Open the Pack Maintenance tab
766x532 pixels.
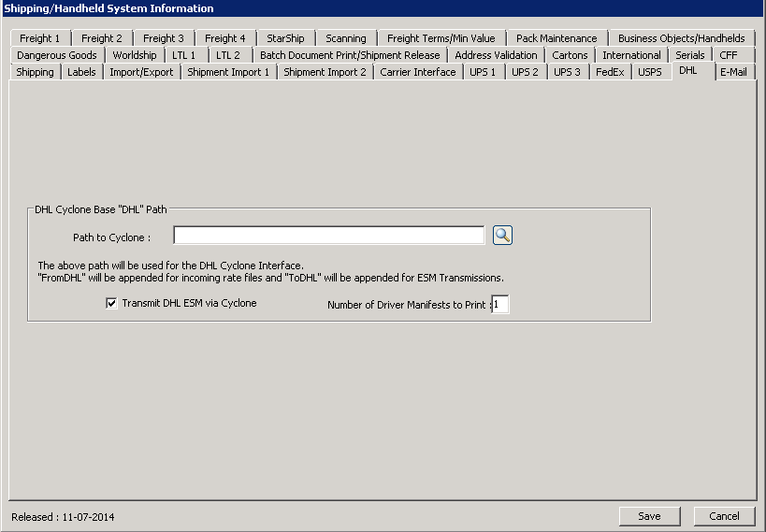pos(556,38)
